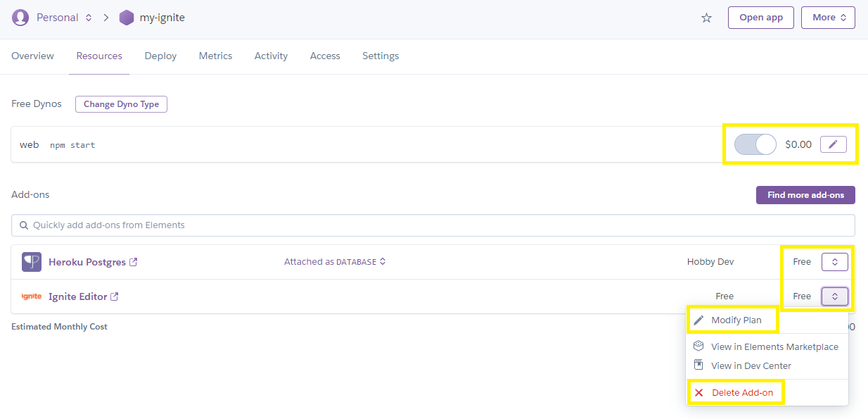Click the Open app button
This screenshot has width=868, height=419.
pyautogui.click(x=761, y=18)
